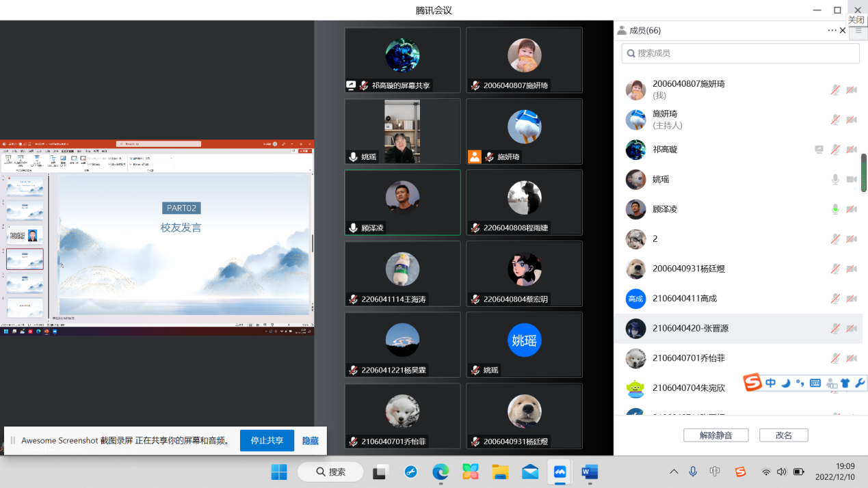This screenshot has width=868, height=488.
Task: Open the hamburger menu at top right
Action: tap(858, 31)
